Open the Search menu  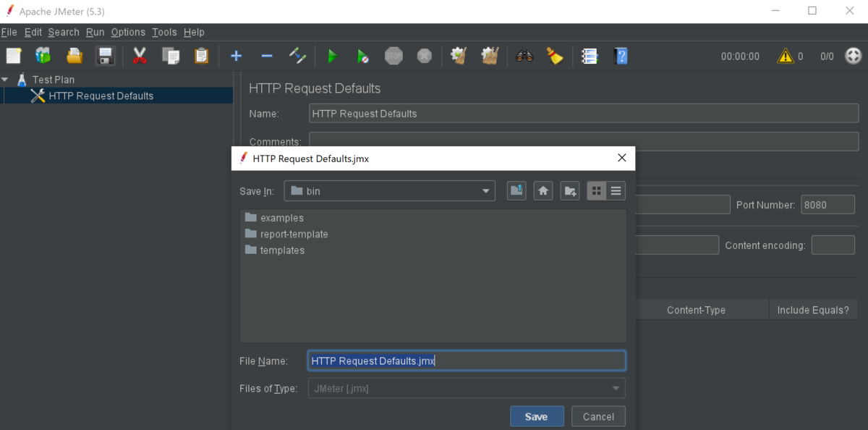click(64, 32)
